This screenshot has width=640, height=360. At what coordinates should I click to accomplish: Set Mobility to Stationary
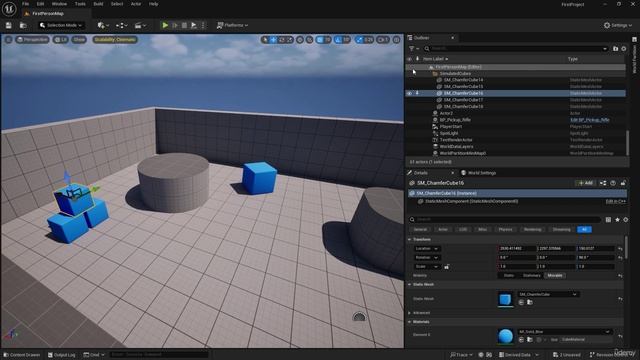point(532,276)
